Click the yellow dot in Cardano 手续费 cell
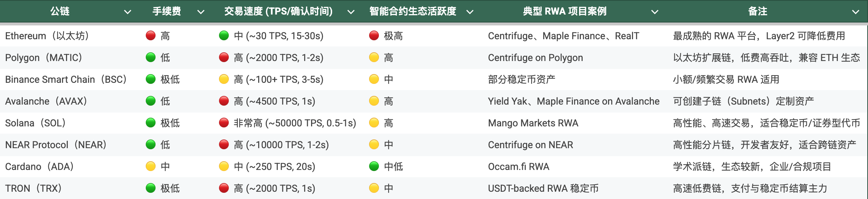Viewport: 868px width, 199px height. [150, 166]
